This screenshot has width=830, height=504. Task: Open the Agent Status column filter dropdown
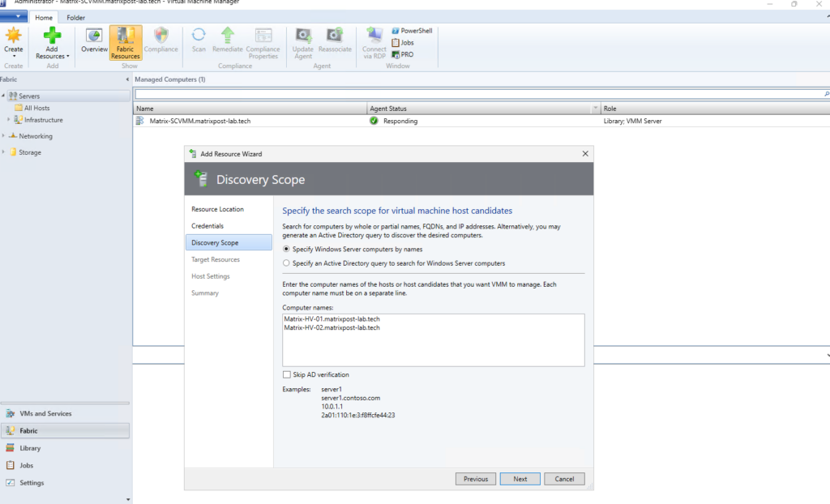tap(596, 108)
